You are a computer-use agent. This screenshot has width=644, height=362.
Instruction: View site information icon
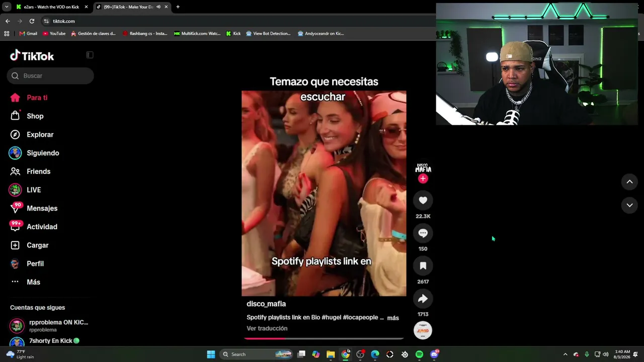point(46,21)
